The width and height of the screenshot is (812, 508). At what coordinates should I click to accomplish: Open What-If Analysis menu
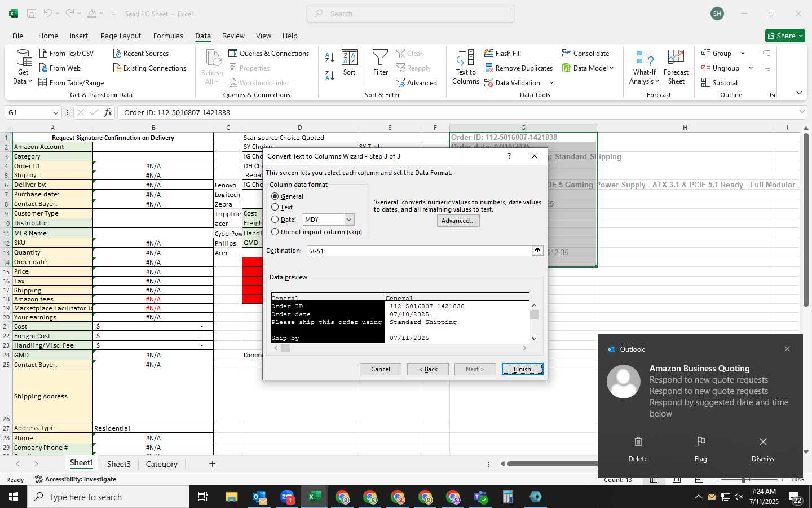click(645, 67)
